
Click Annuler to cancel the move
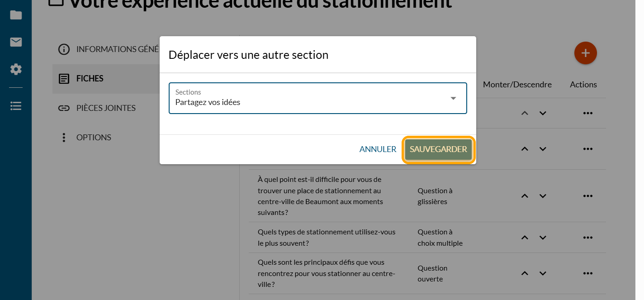coord(378,149)
